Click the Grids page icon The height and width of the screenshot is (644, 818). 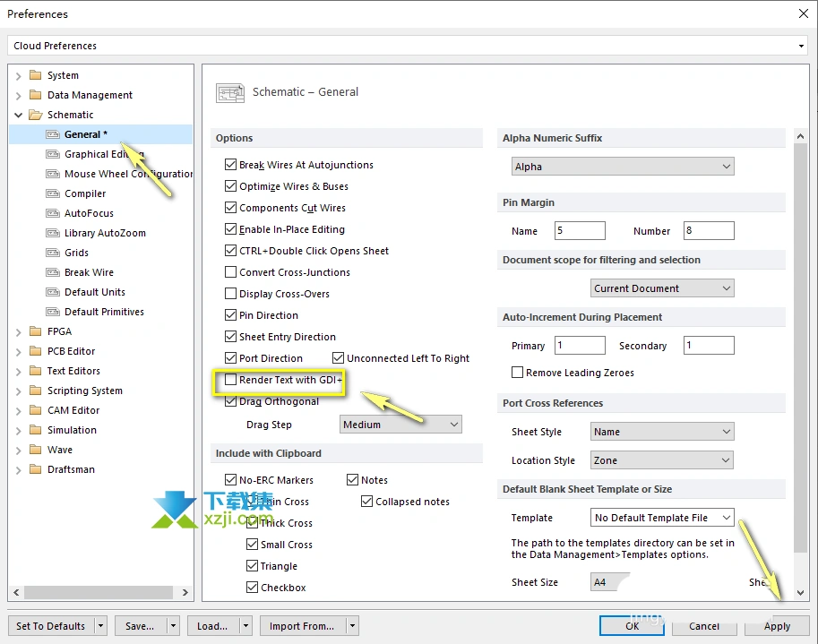click(53, 253)
